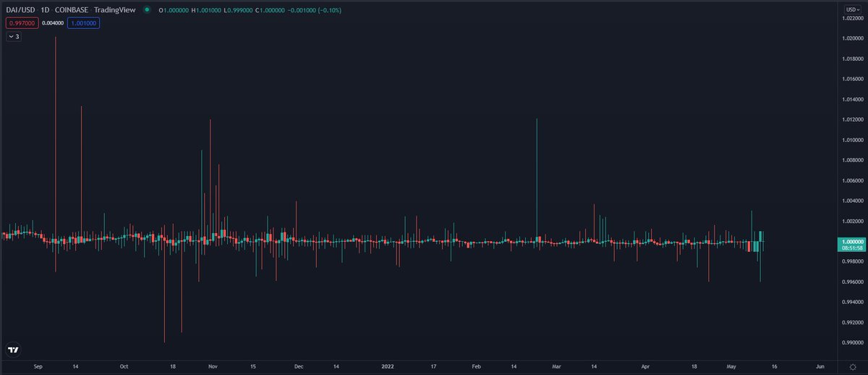This screenshot has height=375, width=868.
Task: Click the 1D interval label in title
Action: pos(44,11)
